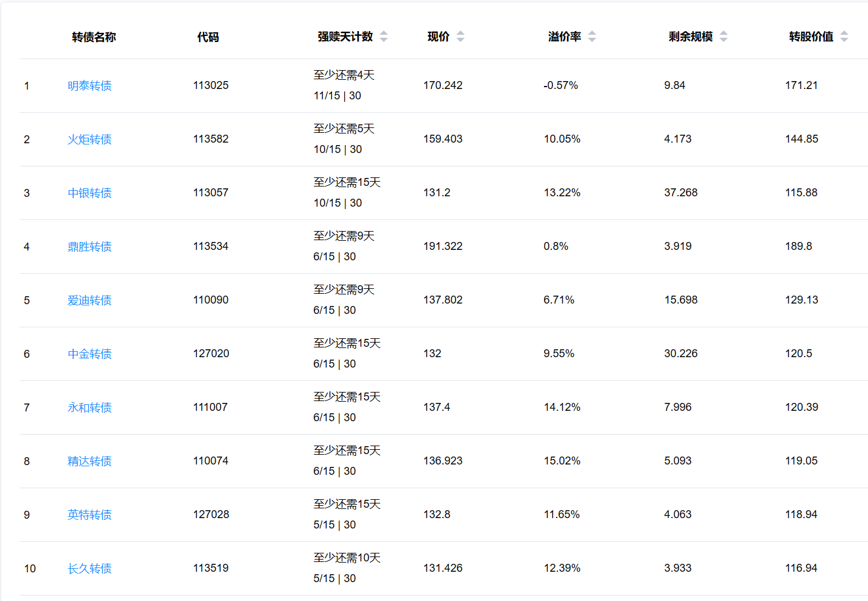
Task: Click the 剩余规模 sort arrows icon
Action: (724, 37)
